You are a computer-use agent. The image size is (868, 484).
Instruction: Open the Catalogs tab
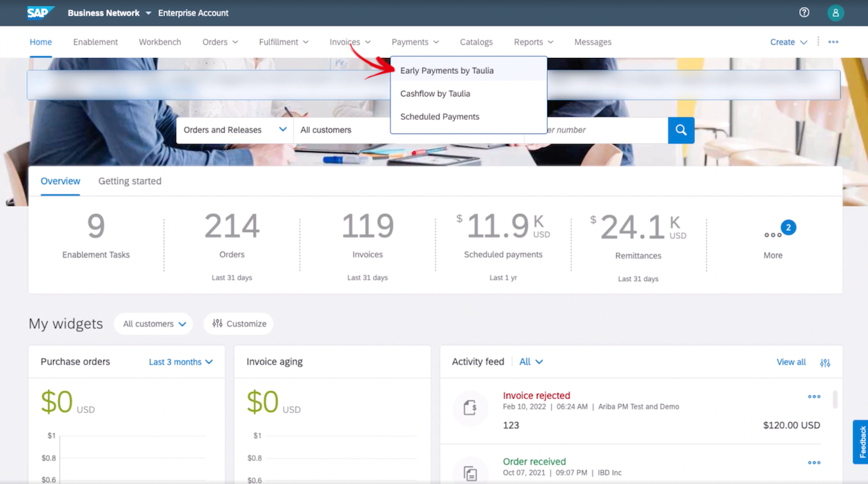(476, 42)
